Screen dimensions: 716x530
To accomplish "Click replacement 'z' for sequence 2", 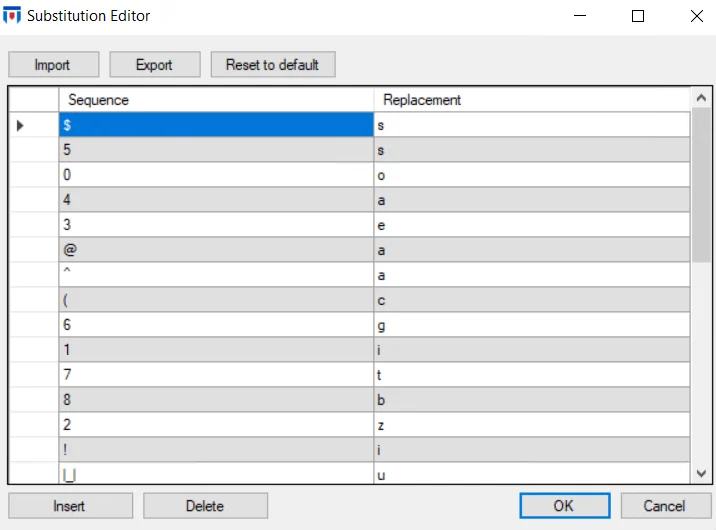I will (532, 425).
